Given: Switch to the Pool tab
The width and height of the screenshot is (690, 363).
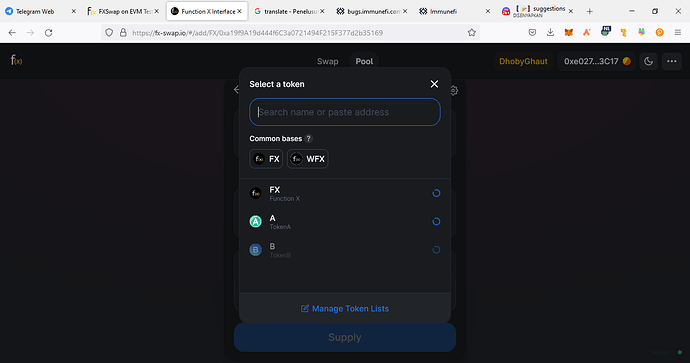Looking at the screenshot, I should (364, 61).
